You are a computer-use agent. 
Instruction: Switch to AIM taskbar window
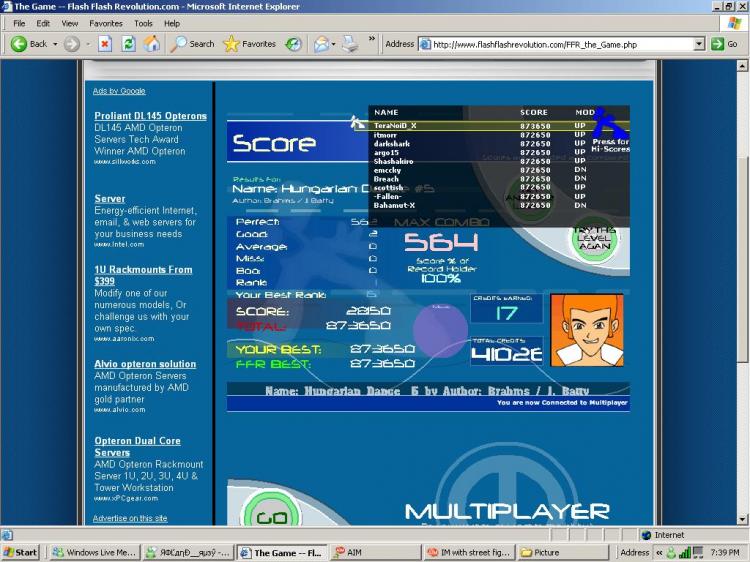point(376,552)
